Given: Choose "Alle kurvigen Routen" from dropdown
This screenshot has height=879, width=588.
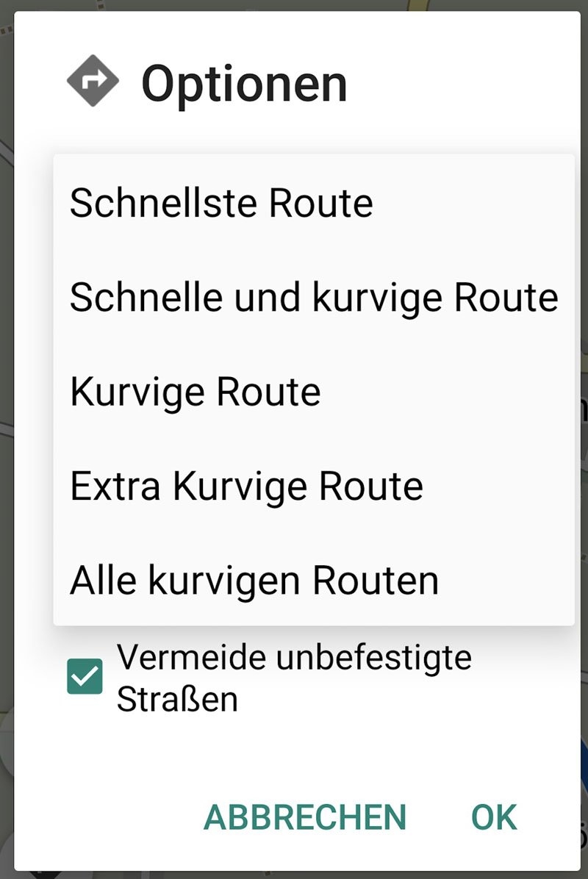Looking at the screenshot, I should pos(254,581).
